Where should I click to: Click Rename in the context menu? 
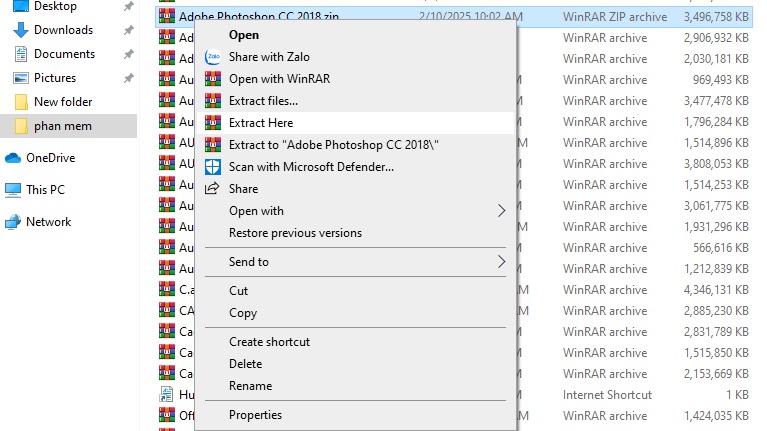pyautogui.click(x=250, y=386)
